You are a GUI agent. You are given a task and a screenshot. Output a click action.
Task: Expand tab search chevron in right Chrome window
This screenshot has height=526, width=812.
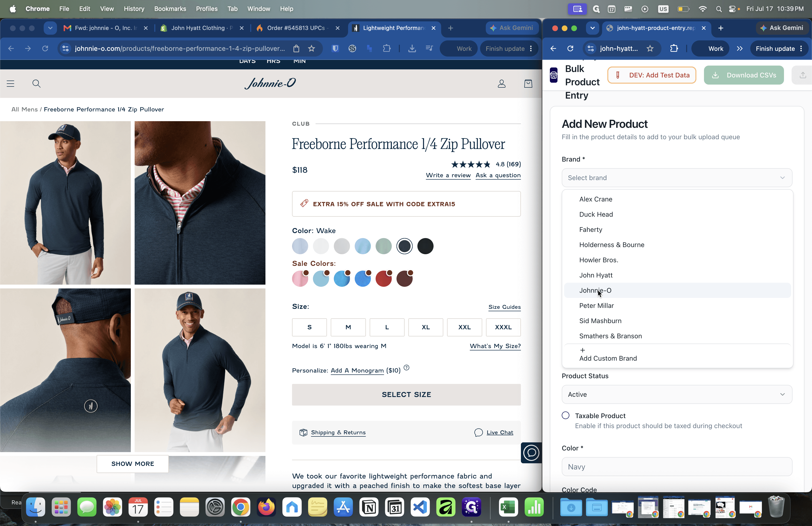coord(592,28)
